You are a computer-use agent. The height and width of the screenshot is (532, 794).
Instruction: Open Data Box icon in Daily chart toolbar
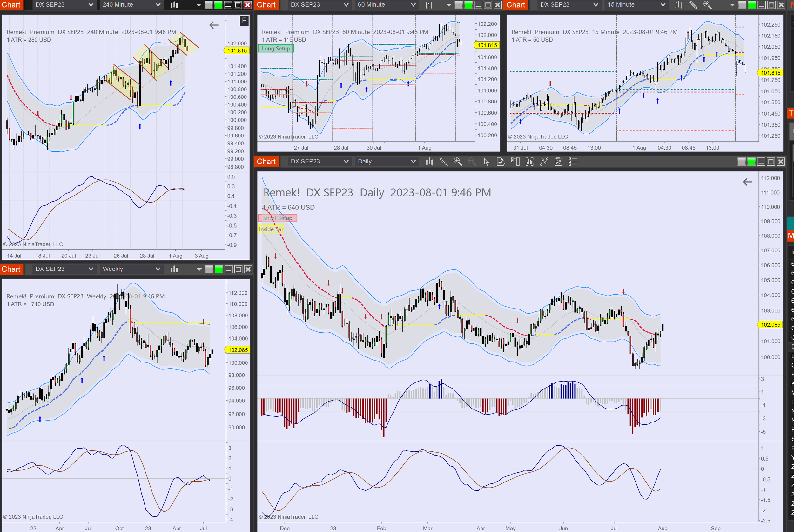click(x=501, y=162)
